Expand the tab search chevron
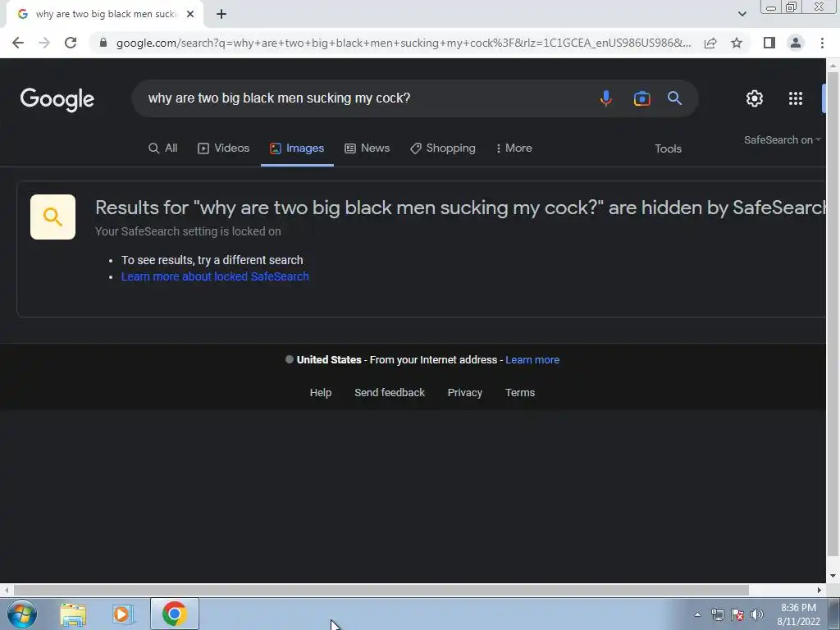Screen dimensions: 840x630 [x=742, y=14]
